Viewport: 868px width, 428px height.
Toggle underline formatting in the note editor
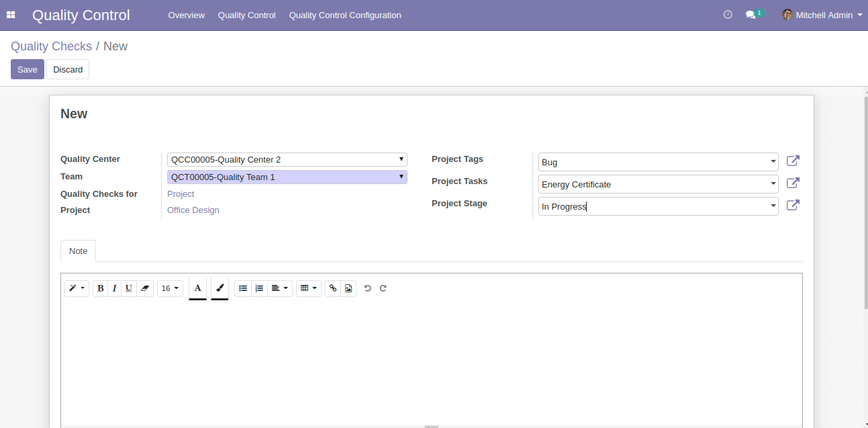[x=128, y=288]
